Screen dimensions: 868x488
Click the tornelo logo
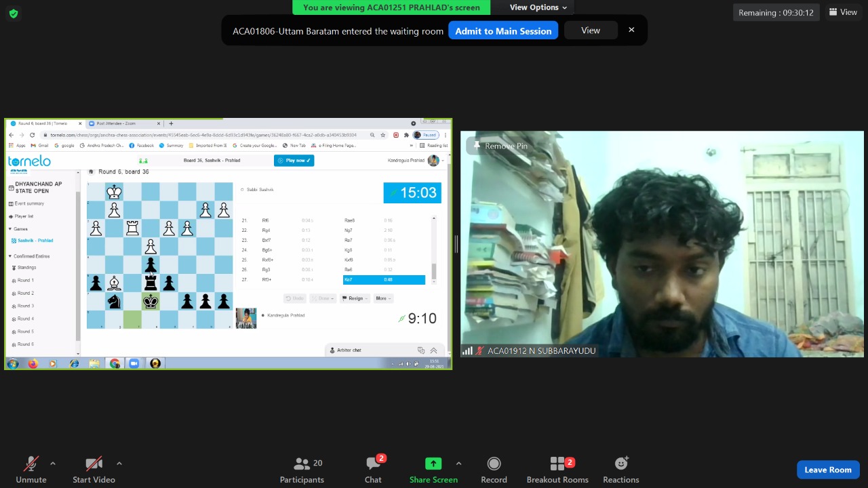(29, 161)
